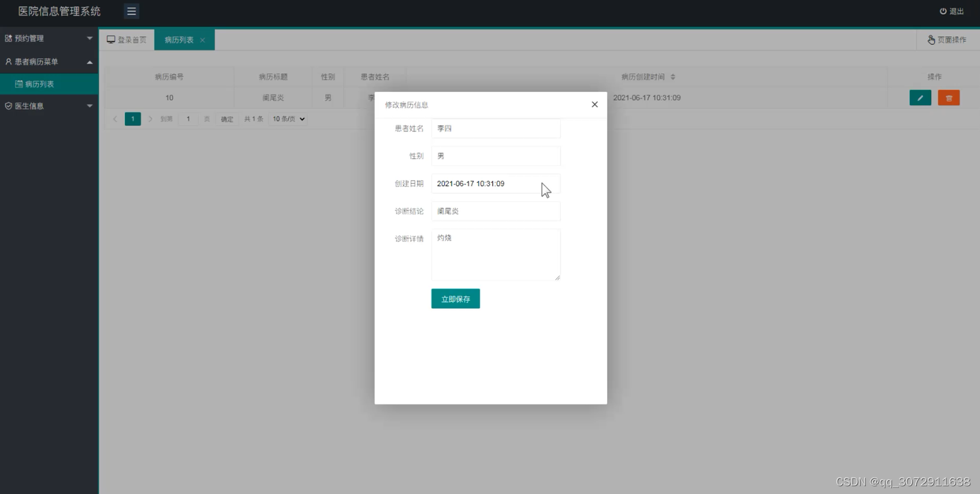
Task: Click the 创建日期 date field
Action: tap(496, 184)
